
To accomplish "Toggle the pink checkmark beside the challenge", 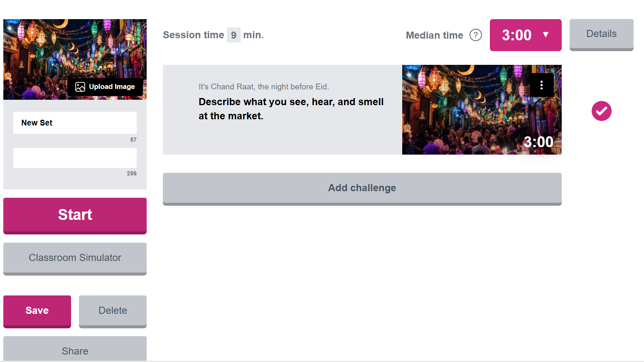I will coord(601,111).
